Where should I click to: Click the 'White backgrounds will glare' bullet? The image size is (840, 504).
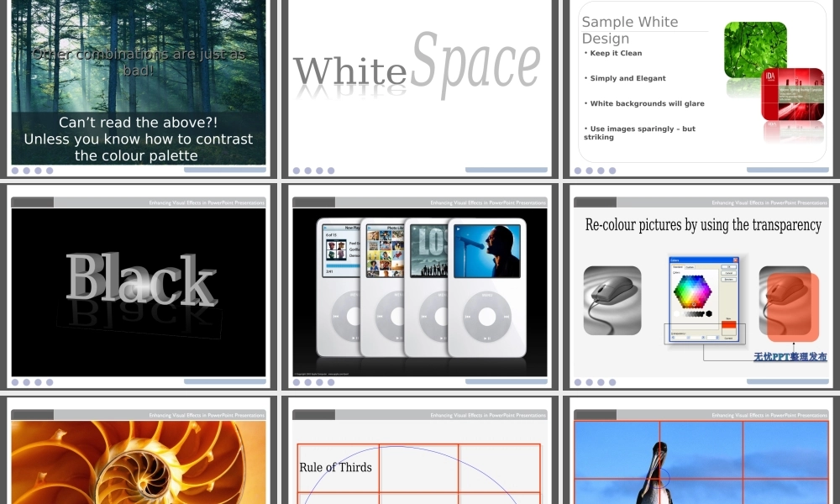pyautogui.click(x=647, y=104)
